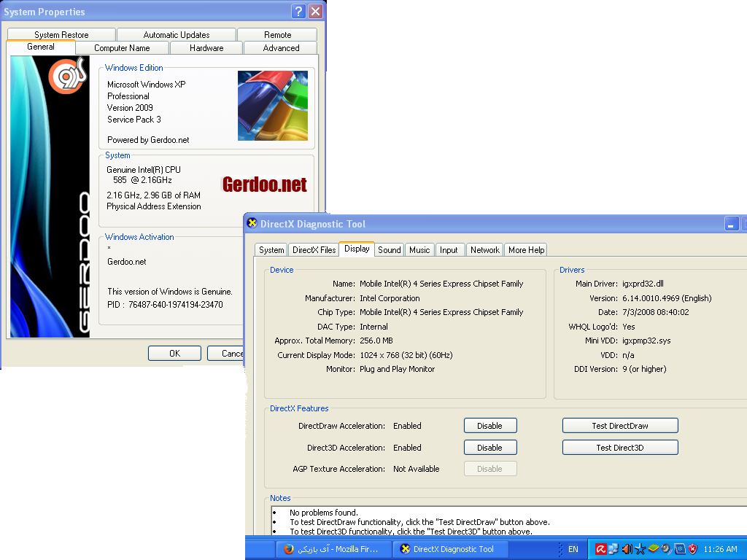Click the driver date '7/3/2008 08:40:02'
The width and height of the screenshot is (747, 560).
point(656,312)
